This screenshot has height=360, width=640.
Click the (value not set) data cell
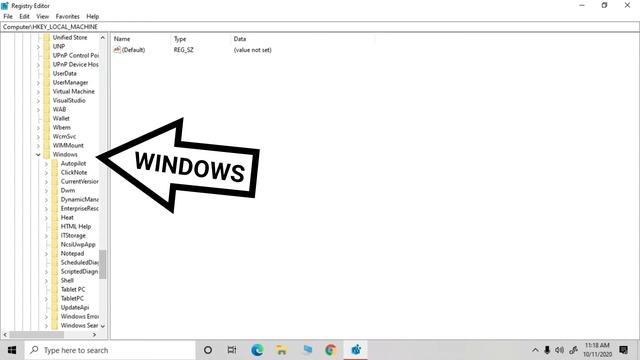(x=252, y=50)
